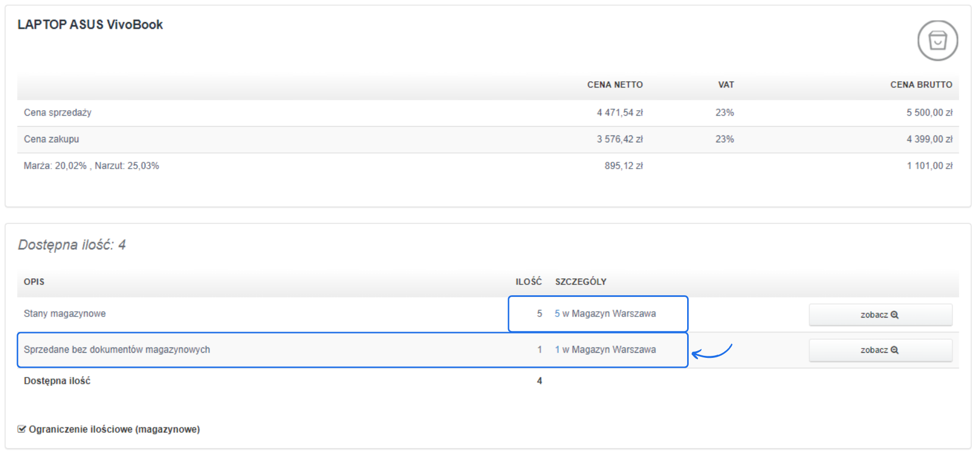Click the 5 500,00 zł gross sale price
Viewport: 980px width, 452px height.
pos(929,113)
